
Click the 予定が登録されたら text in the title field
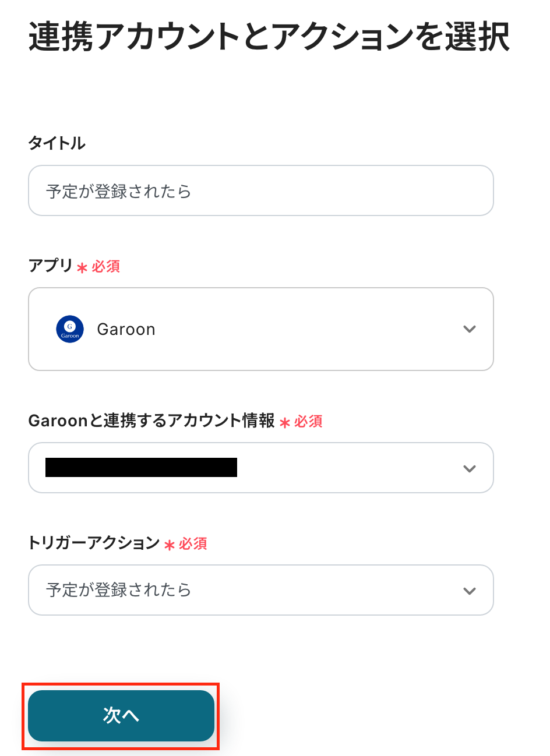(x=118, y=192)
